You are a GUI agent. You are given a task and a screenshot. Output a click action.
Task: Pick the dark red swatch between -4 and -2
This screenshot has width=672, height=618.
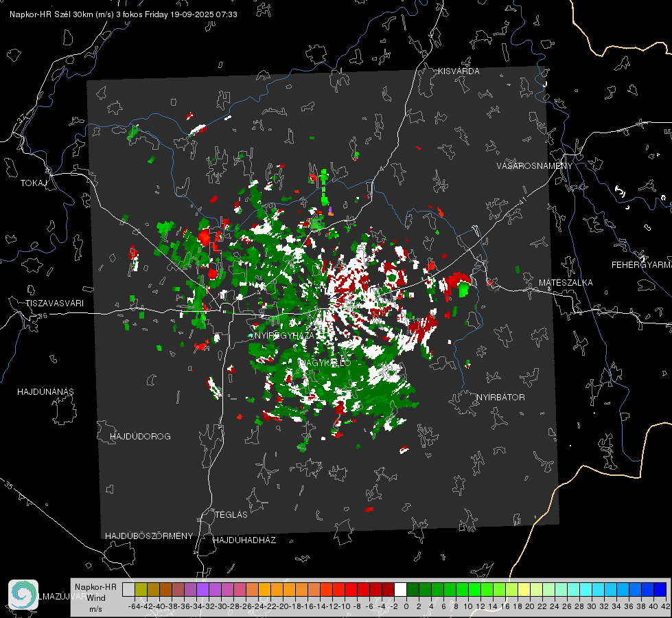(388, 589)
